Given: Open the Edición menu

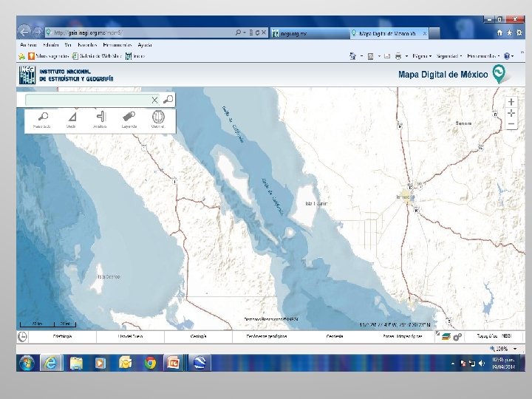Looking at the screenshot, I should 51,45.
